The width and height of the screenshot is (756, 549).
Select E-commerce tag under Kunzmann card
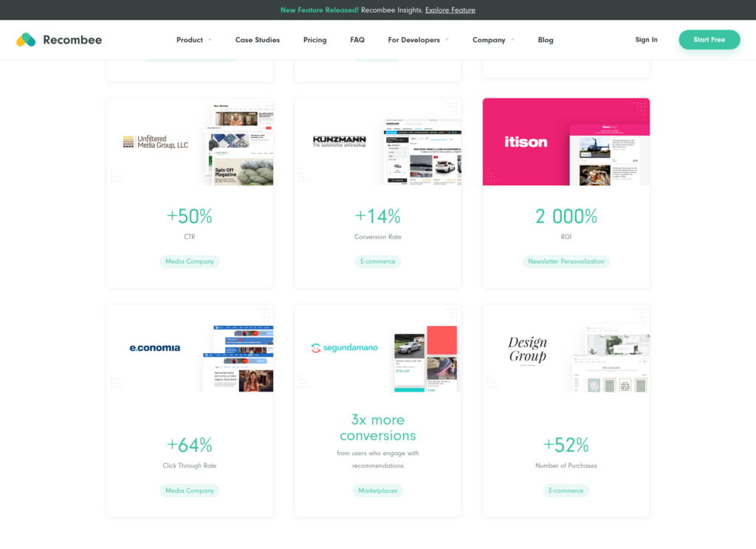point(377,262)
